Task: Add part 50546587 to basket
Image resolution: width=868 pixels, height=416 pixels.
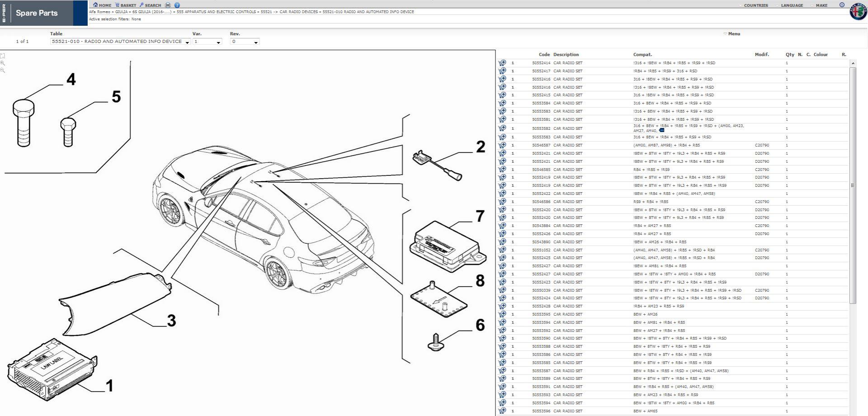Action: pyautogui.click(x=502, y=145)
